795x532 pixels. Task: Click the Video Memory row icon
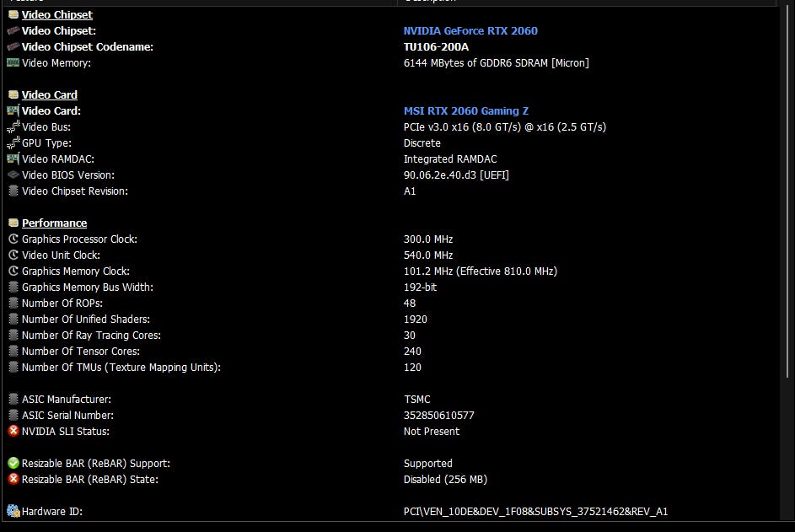click(13, 63)
